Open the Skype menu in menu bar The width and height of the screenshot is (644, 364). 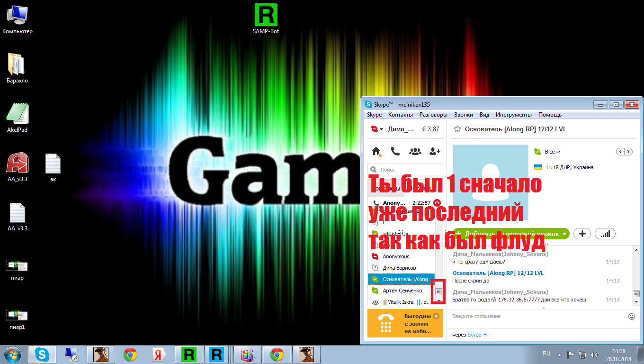click(374, 115)
